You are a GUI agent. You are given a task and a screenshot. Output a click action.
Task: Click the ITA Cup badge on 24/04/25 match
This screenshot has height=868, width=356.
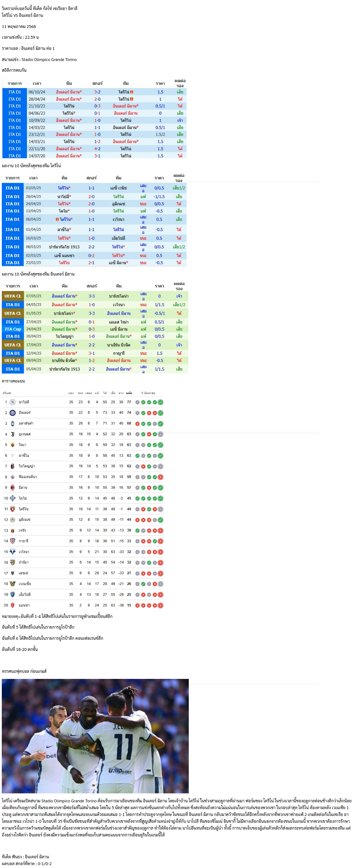click(x=13, y=329)
